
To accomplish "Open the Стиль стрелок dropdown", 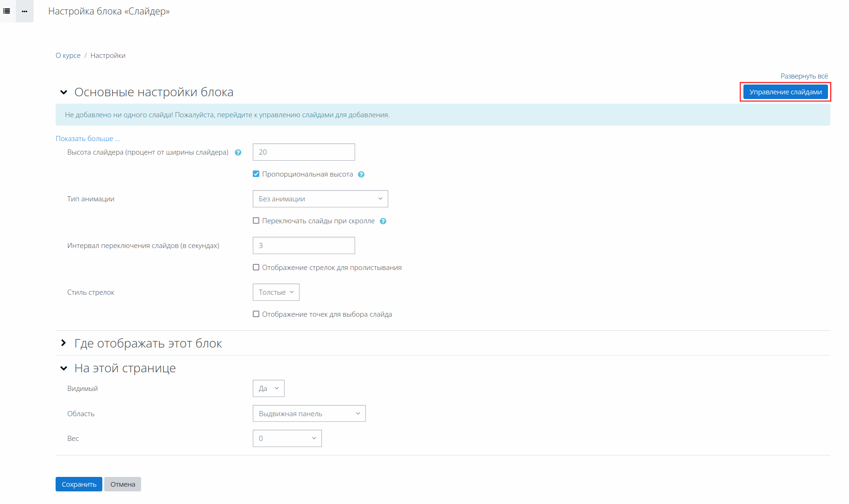I will pyautogui.click(x=276, y=292).
